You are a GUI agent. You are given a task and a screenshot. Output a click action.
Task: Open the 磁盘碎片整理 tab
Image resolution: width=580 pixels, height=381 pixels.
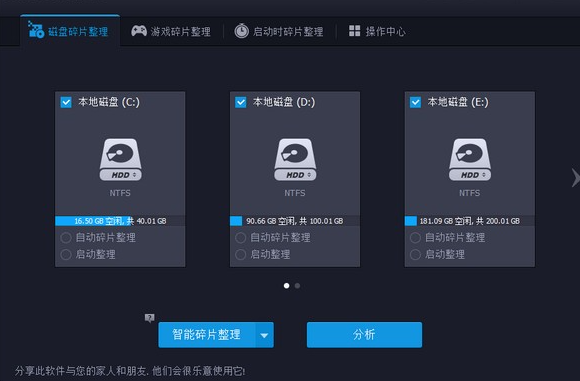point(70,31)
